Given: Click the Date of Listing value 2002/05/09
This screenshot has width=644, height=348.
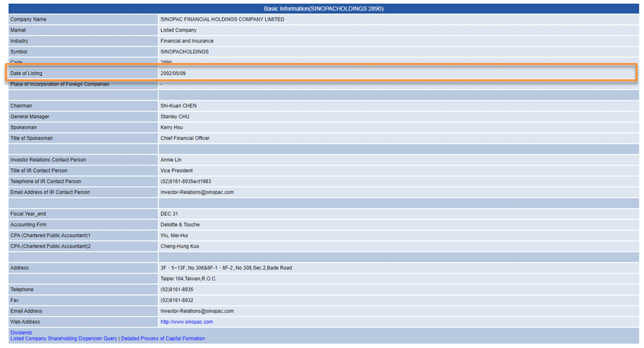Looking at the screenshot, I should (173, 74).
